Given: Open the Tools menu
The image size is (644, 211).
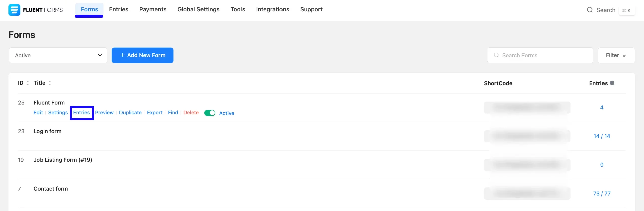Looking at the screenshot, I should coord(238,9).
